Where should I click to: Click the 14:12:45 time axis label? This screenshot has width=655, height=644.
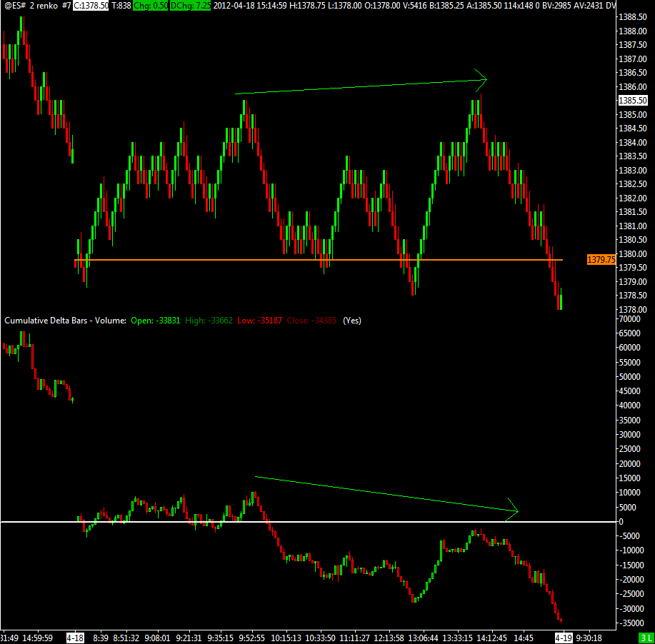(491, 638)
